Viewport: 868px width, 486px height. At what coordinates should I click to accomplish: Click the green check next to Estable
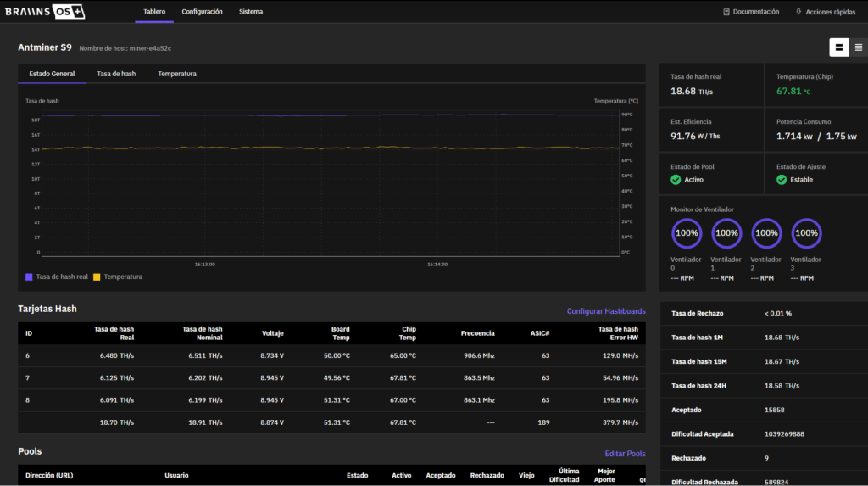coord(781,180)
